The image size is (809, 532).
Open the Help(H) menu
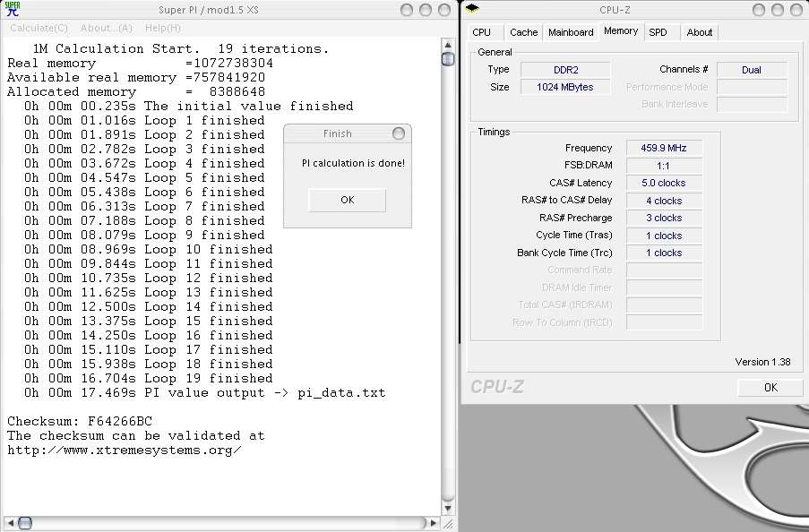pos(163,29)
